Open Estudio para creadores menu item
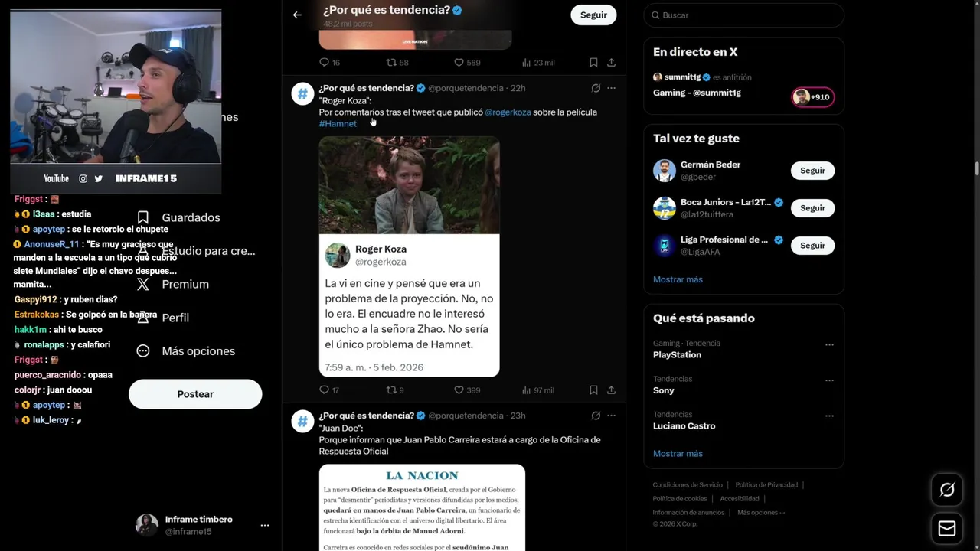 click(196, 250)
